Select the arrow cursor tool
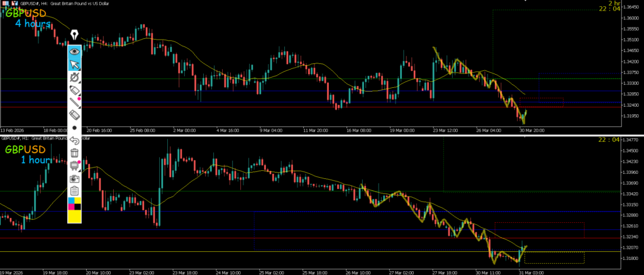The width and height of the screenshot is (644, 275). pyautogui.click(x=75, y=64)
